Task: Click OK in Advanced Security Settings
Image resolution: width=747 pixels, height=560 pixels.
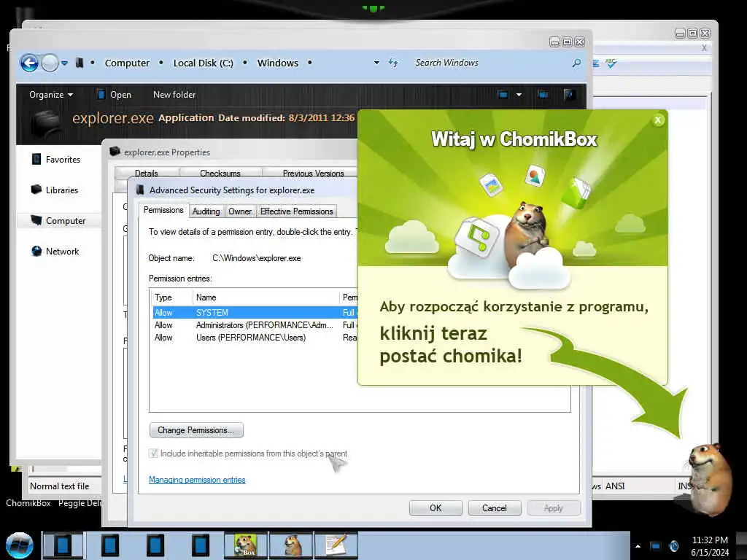Action: coord(436,508)
